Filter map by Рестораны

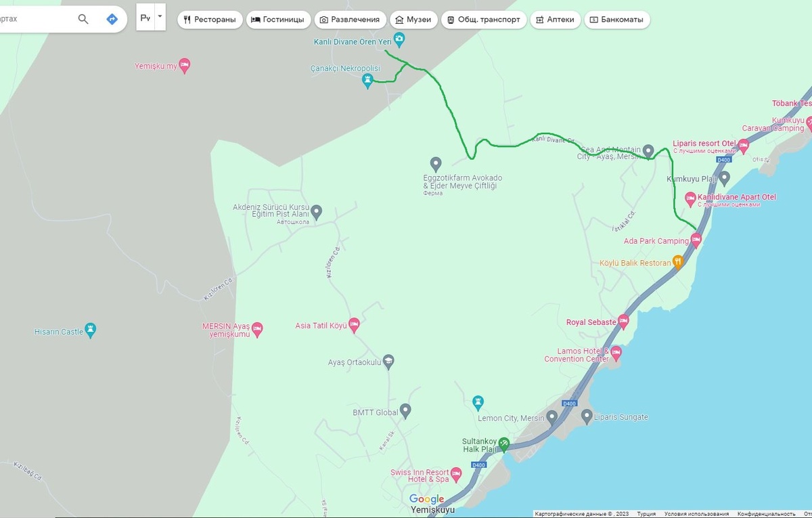(210, 20)
